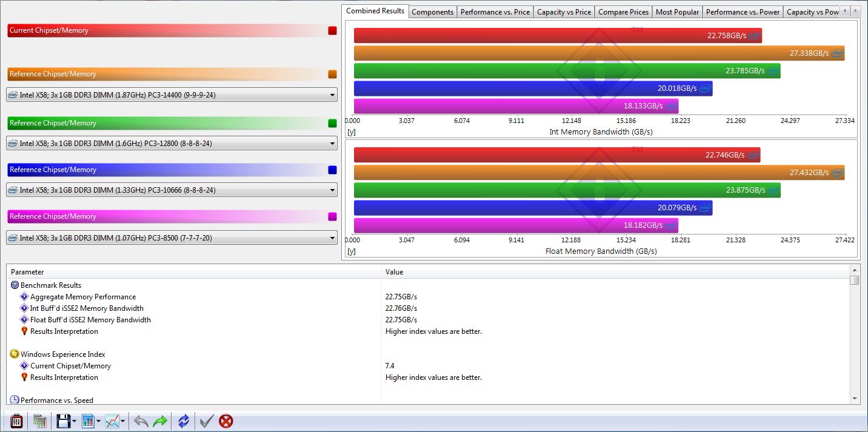Open the PC3-10666 reference memory dropdown
Viewport: 868px width, 432px height.
point(172,190)
